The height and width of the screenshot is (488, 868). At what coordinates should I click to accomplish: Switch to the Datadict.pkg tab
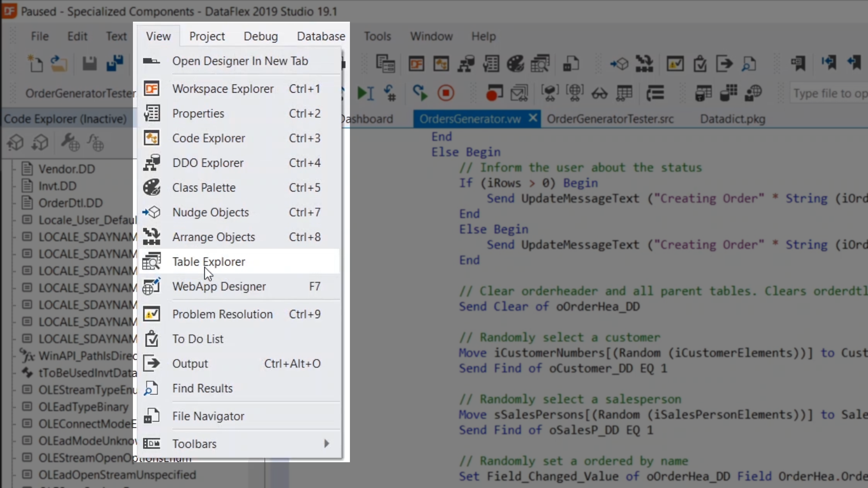click(x=732, y=119)
